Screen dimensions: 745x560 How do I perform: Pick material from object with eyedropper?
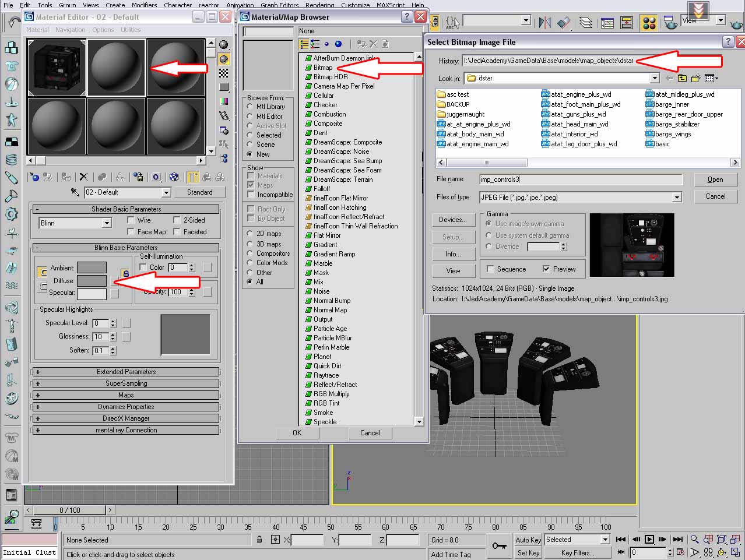(75, 192)
